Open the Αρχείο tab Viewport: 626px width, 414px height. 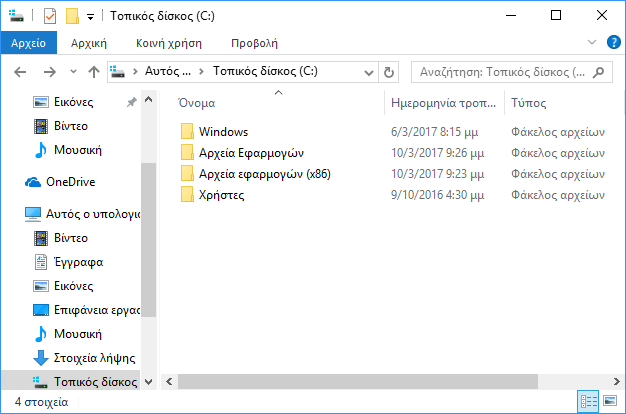coord(28,43)
